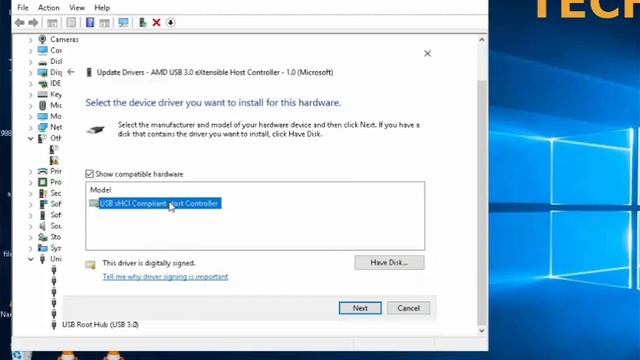Select the Mice category icon
This screenshot has width=640, height=360.
click(42, 105)
